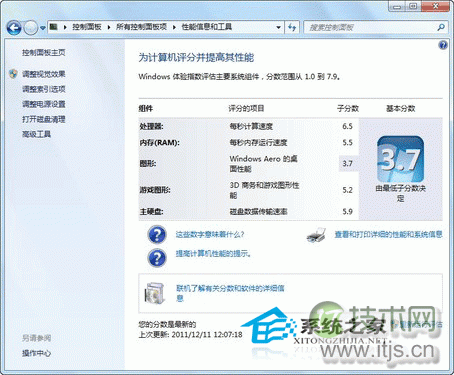Open 高级工具 link
The width and height of the screenshot is (454, 375).
(36, 134)
